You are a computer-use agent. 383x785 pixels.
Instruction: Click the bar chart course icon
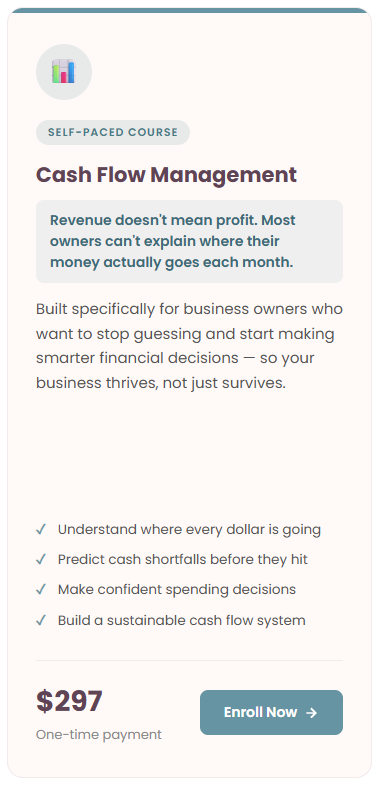point(64,72)
